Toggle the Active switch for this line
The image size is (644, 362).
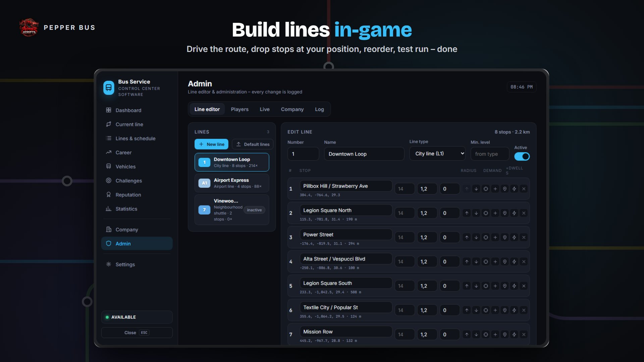[522, 157]
